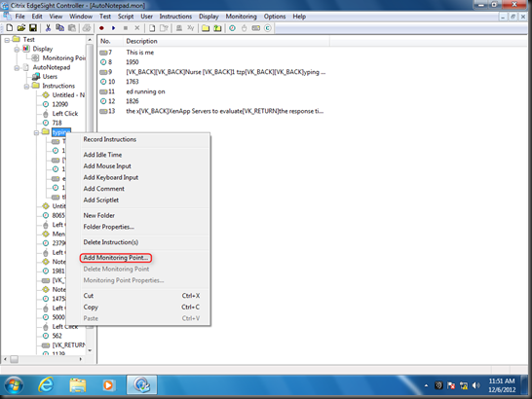Select Add Keyboard Input menu entry
532x399 pixels.
(x=111, y=177)
